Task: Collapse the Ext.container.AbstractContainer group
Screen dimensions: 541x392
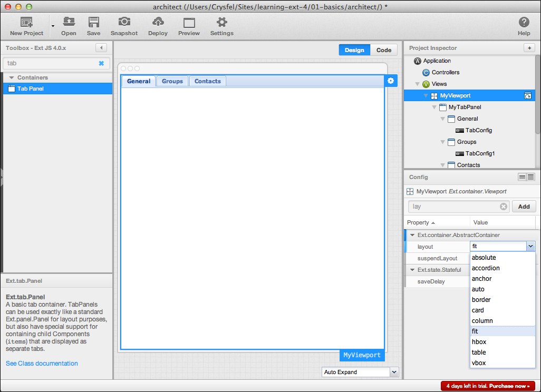Action: click(412, 235)
